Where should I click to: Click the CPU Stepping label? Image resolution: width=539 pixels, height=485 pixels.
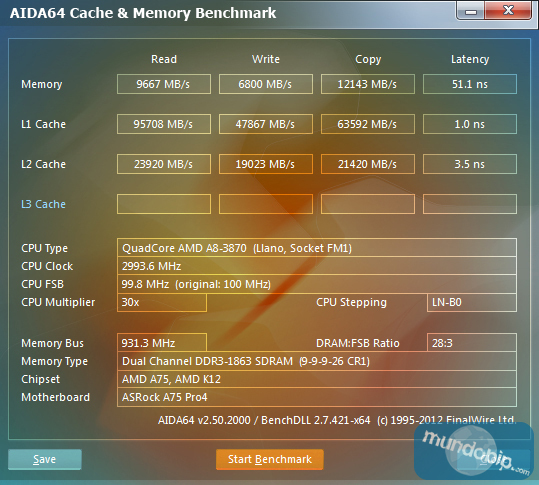click(x=351, y=302)
